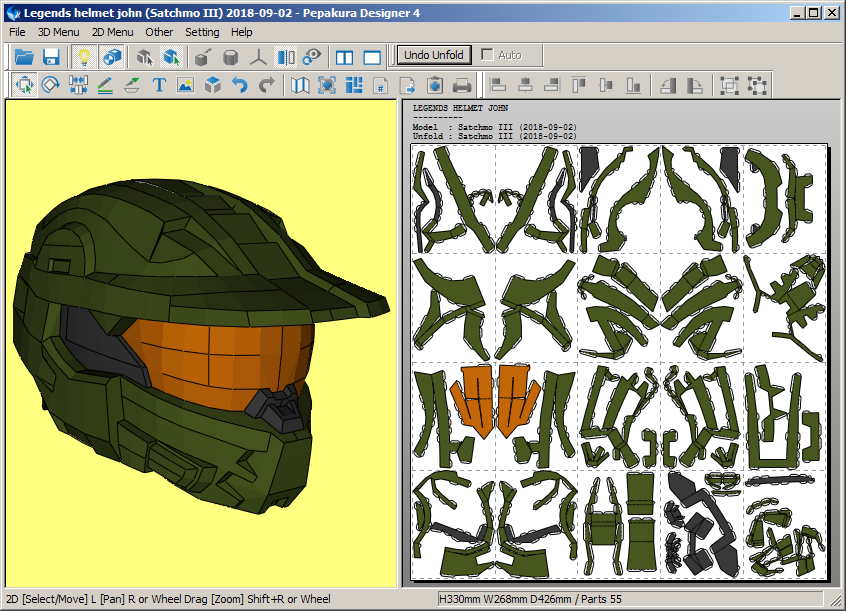Click the align right icon
Image resolution: width=846 pixels, height=611 pixels.
552,85
